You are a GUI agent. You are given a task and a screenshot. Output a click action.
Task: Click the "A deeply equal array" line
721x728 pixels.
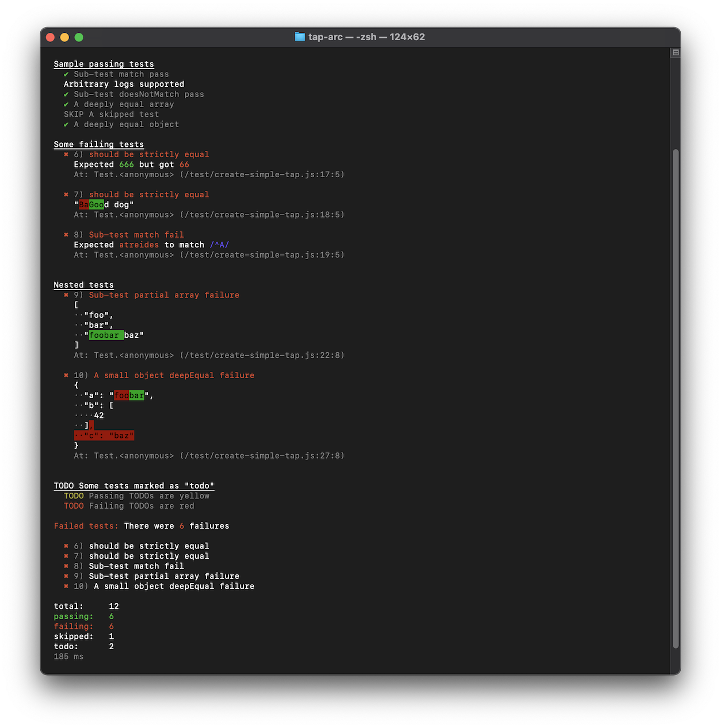coord(119,104)
